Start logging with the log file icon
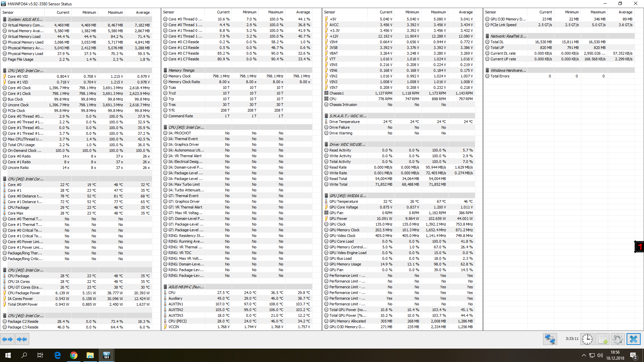This screenshot has height=362, width=644. [x=603, y=339]
